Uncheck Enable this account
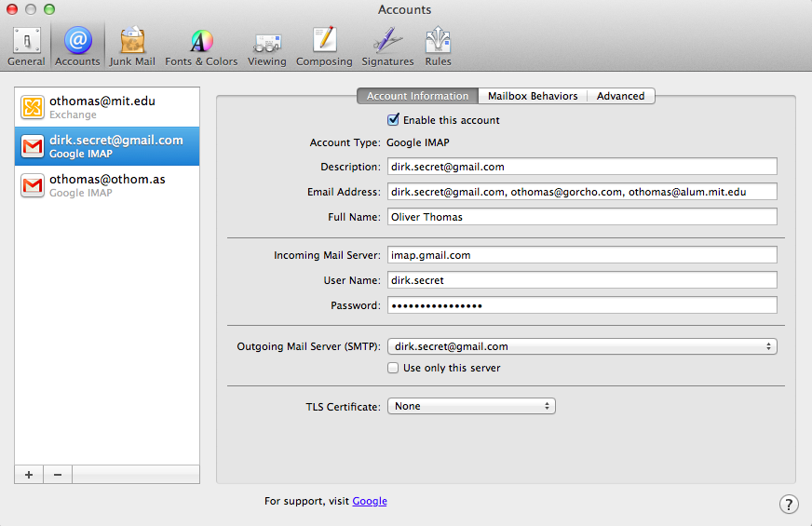The height and width of the screenshot is (526, 812). 393,119
